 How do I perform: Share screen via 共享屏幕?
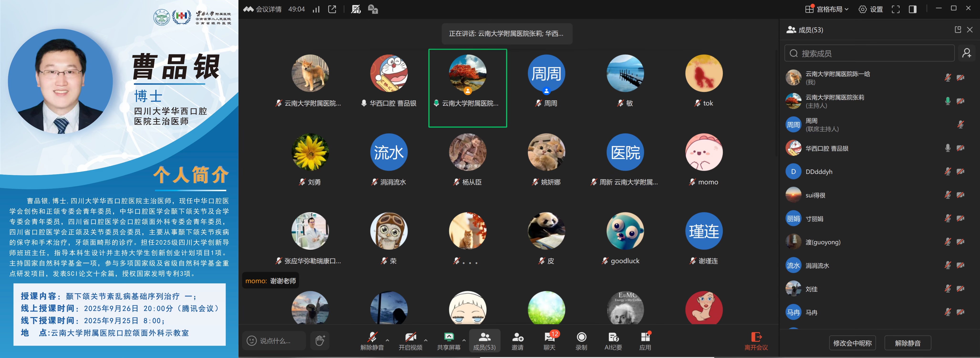pyautogui.click(x=449, y=341)
